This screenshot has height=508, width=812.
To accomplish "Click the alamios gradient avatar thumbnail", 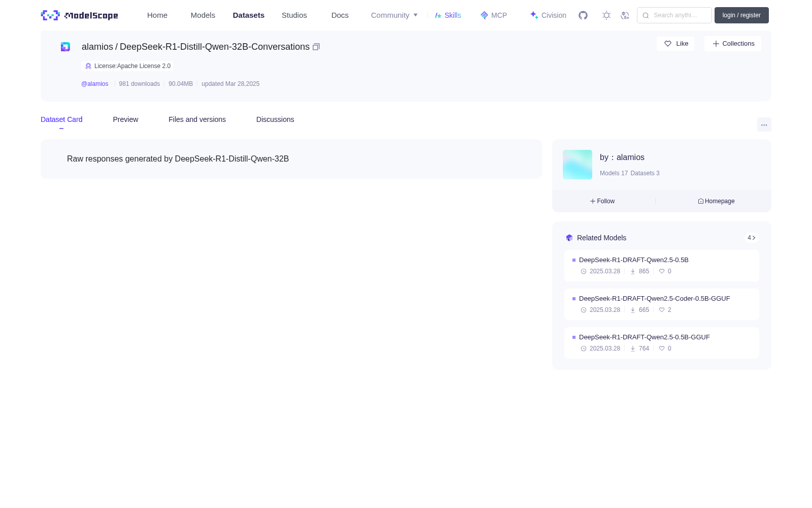I will point(578,165).
